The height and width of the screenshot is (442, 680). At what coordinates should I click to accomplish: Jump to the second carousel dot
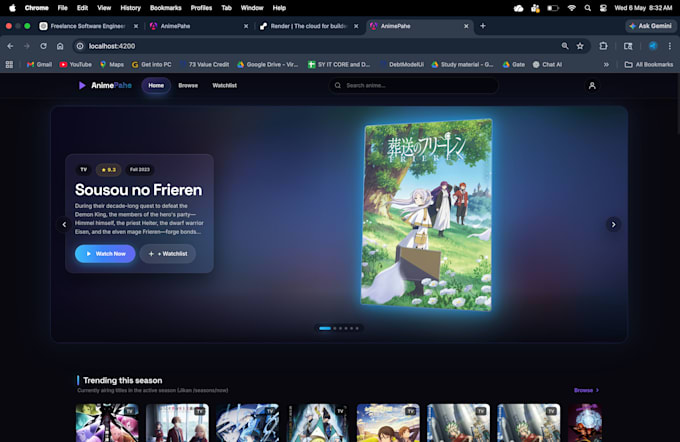[x=335, y=328]
